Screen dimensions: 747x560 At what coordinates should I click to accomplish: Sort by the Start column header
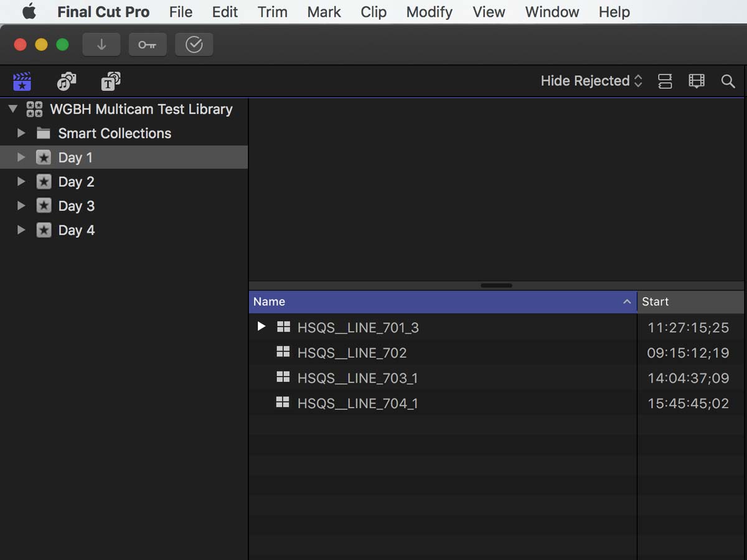[690, 302]
